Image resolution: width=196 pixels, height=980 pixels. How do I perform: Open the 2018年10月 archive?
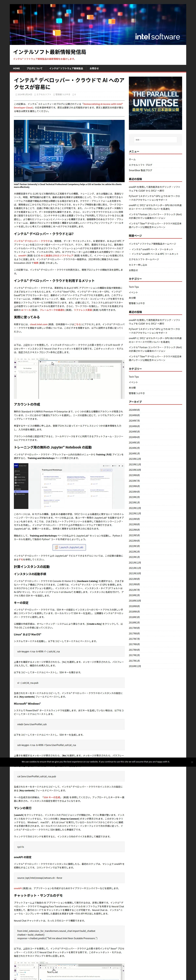[x=135, y=601]
